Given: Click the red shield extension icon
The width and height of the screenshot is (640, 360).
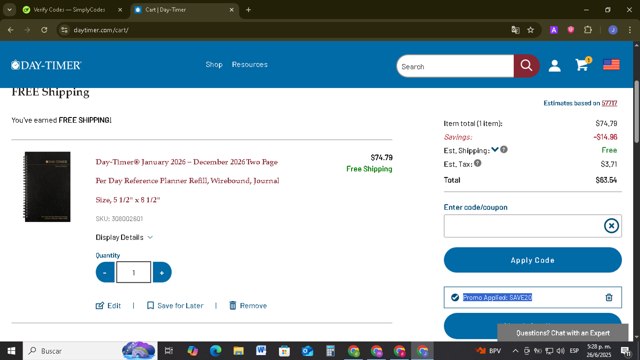Looking at the screenshot, I should pyautogui.click(x=571, y=30).
